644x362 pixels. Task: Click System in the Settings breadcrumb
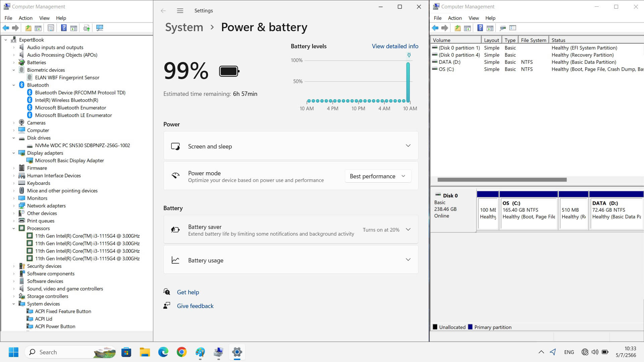point(184,27)
